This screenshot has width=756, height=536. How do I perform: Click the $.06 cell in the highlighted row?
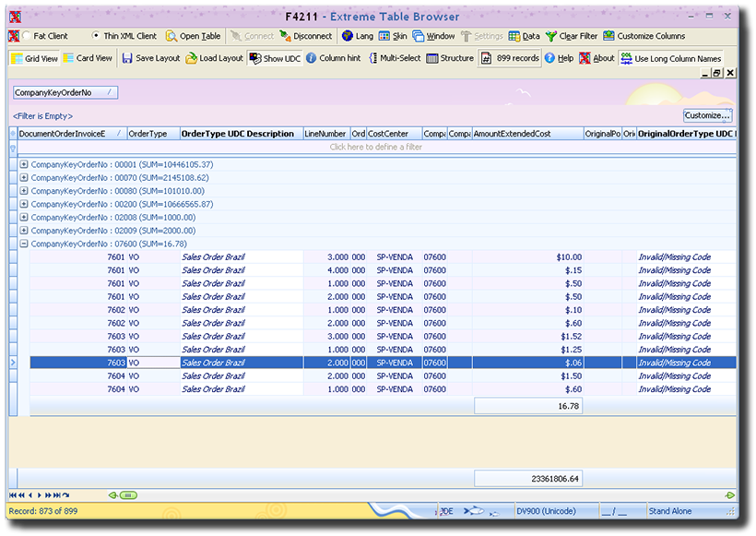(x=527, y=363)
